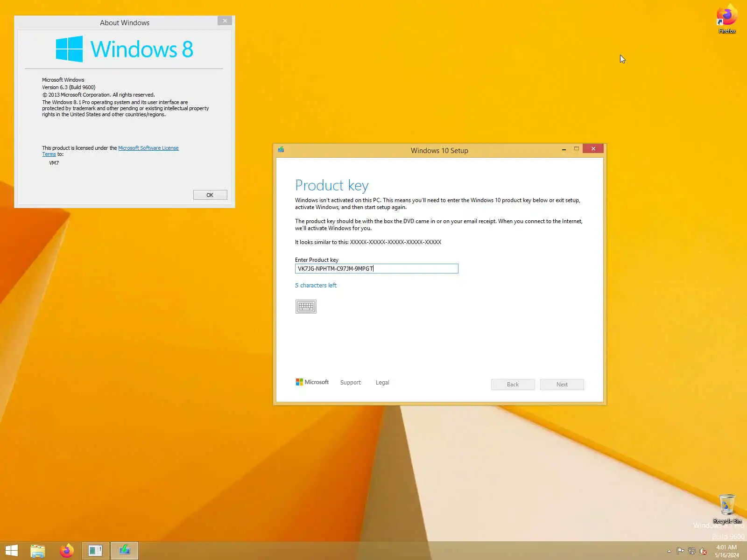Click "Version 6.3 (Build 9600)" text
Image resolution: width=747 pixels, height=560 pixels.
click(69, 87)
